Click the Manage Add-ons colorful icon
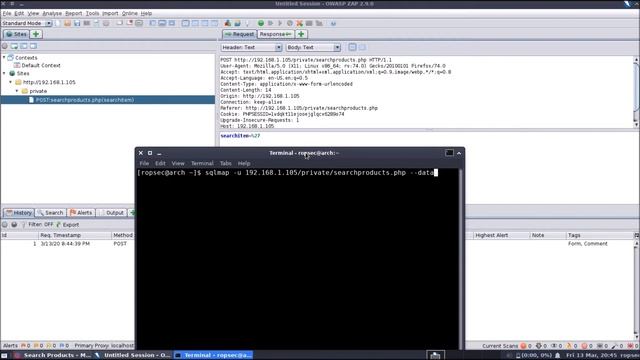 point(228,23)
